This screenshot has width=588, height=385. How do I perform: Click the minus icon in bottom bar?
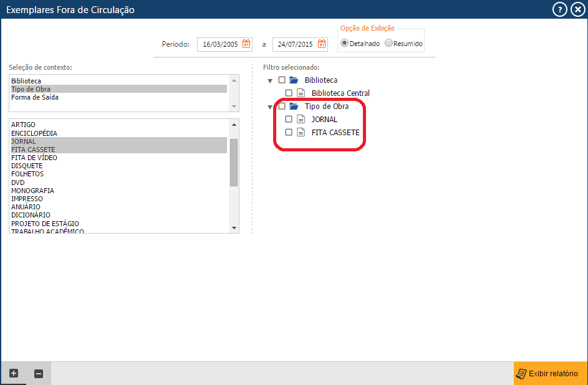coord(39,374)
